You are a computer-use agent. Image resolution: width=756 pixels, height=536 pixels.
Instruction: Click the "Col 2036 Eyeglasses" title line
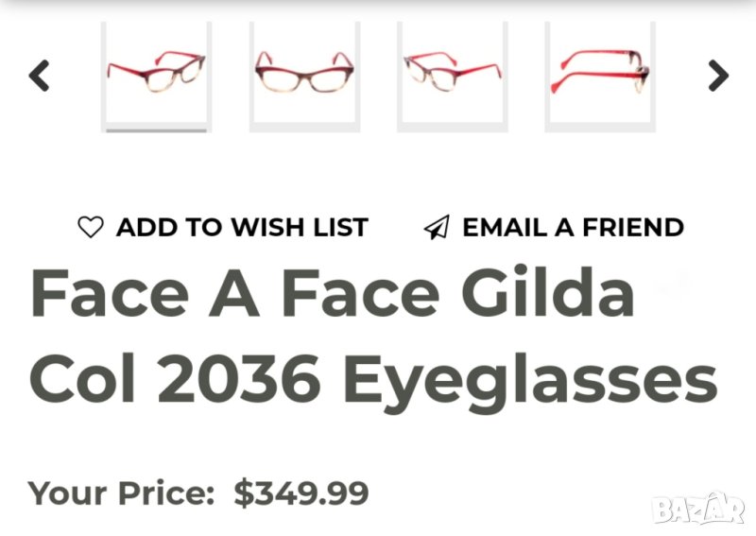pos(374,380)
